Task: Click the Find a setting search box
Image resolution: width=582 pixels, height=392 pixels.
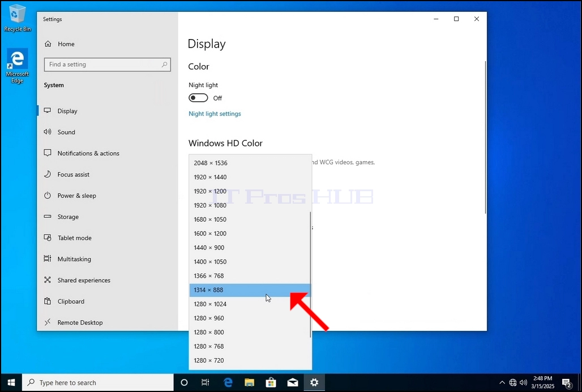Action: (107, 64)
